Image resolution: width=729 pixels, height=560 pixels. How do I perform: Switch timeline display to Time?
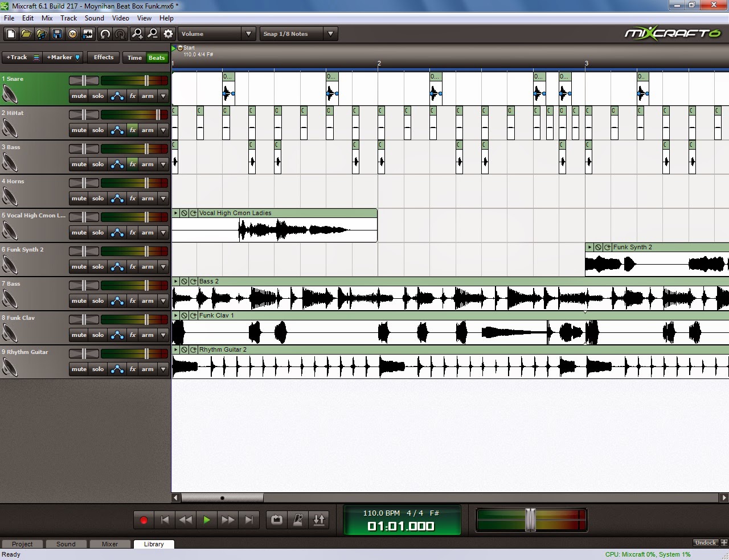135,57
